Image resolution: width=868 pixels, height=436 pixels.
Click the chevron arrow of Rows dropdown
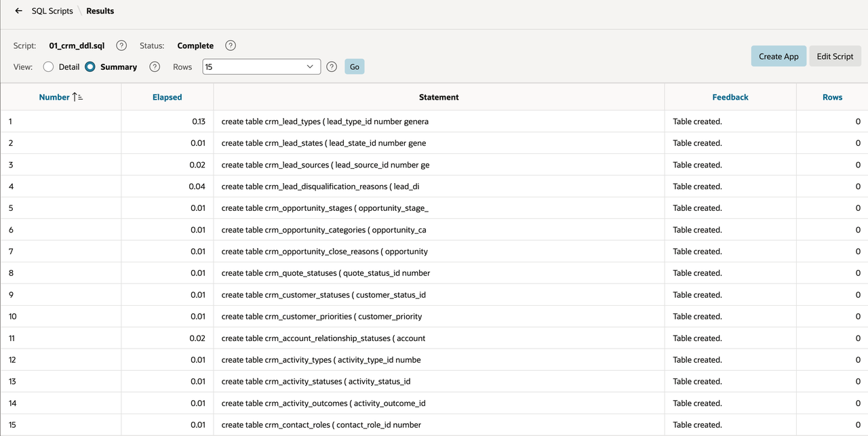(x=310, y=66)
